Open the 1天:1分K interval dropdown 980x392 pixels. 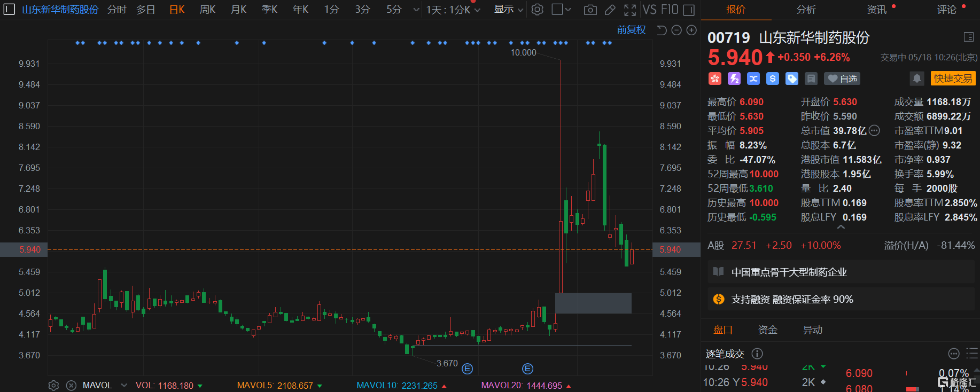tap(453, 10)
